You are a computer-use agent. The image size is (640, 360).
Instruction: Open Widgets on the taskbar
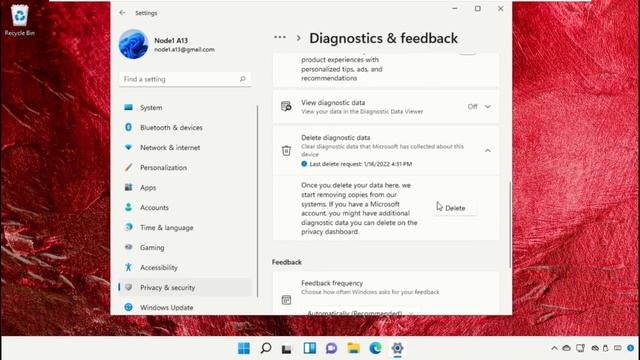tap(310, 348)
